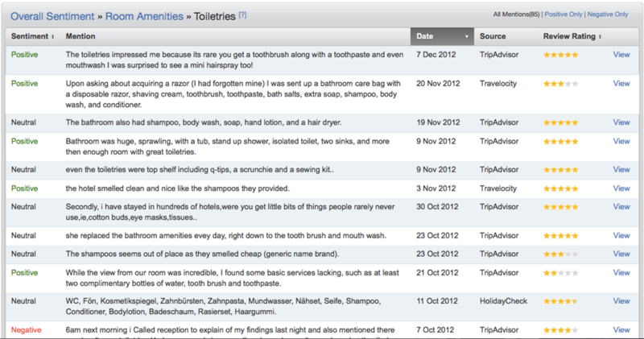Click the HolidayCheck source cell
Screen dimensions: 644x339
point(504,301)
